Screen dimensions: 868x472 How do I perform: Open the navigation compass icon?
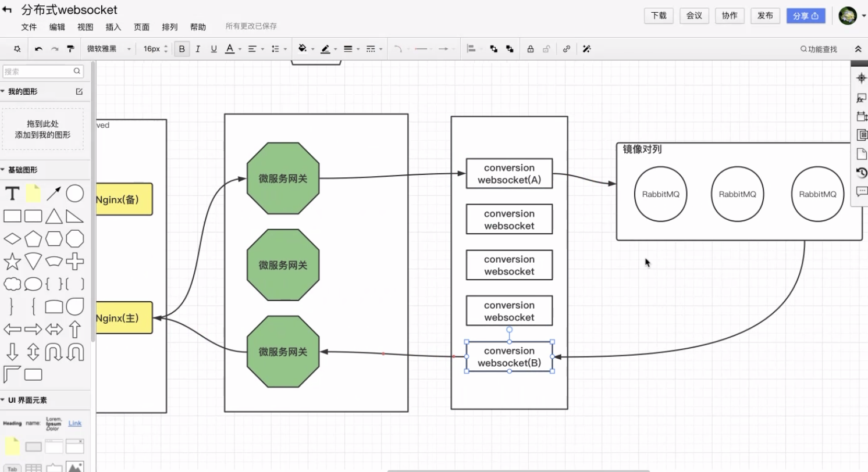click(862, 78)
